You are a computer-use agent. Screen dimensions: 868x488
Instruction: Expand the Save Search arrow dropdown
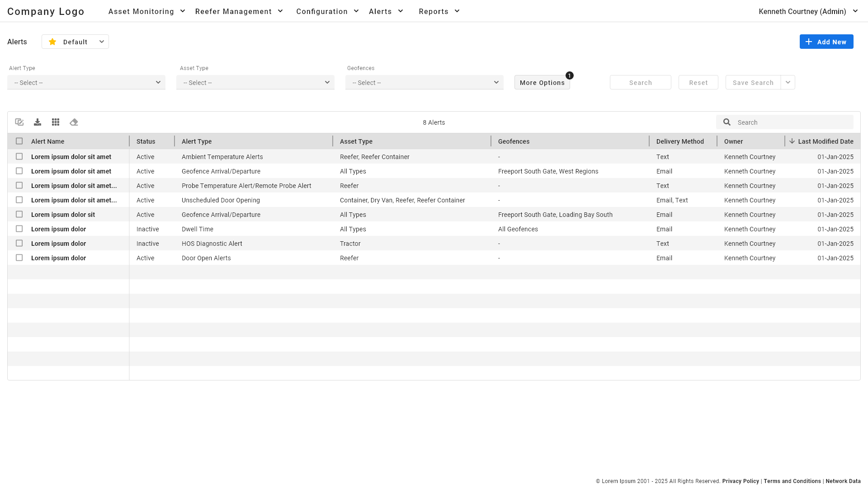tap(788, 82)
